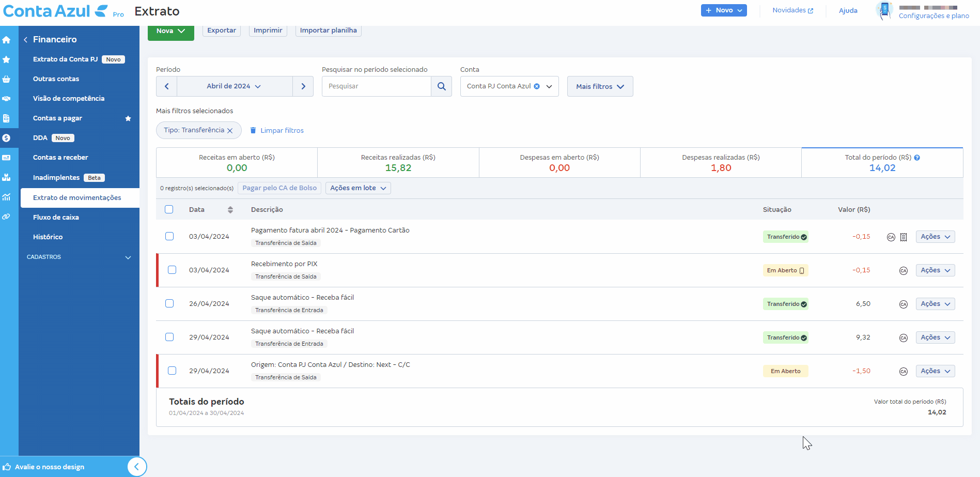Image resolution: width=980 pixels, height=477 pixels.
Task: Focus the Pesquisar search input field
Action: pos(376,86)
